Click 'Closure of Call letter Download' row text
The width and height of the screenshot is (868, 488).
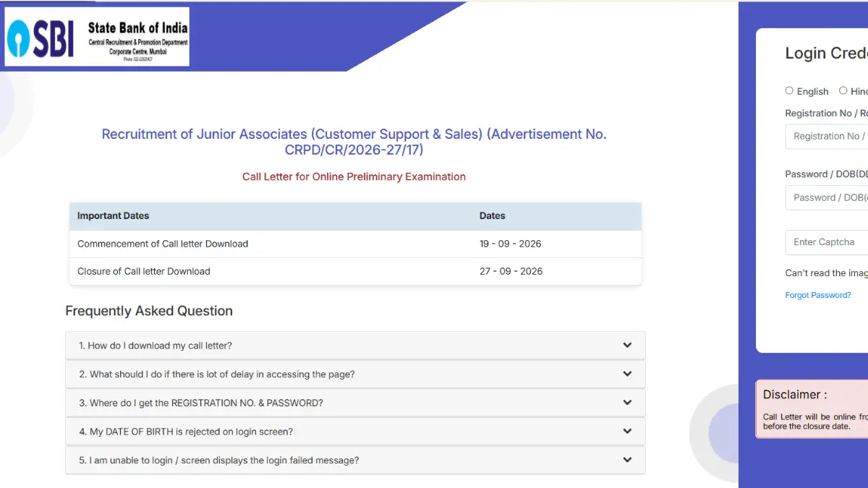(x=144, y=271)
